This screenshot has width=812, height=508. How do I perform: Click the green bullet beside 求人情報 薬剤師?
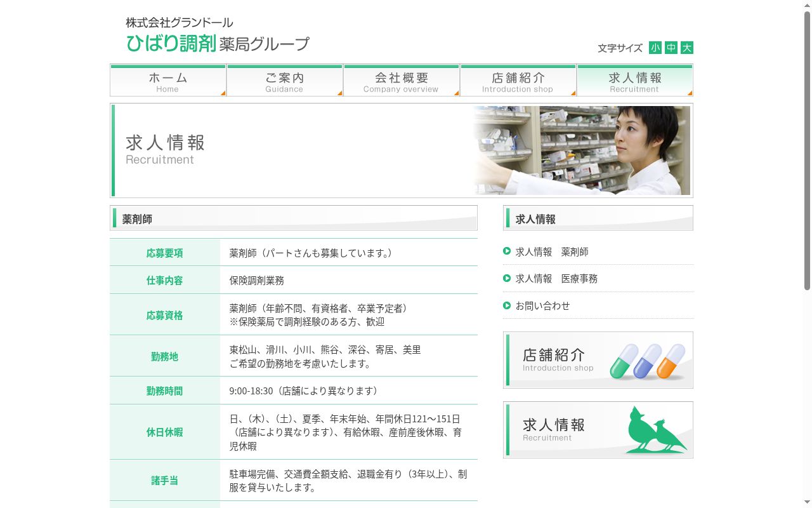507,251
